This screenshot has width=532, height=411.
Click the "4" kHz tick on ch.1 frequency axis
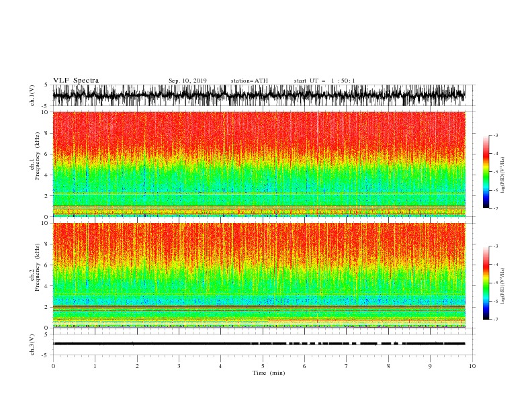47,175
